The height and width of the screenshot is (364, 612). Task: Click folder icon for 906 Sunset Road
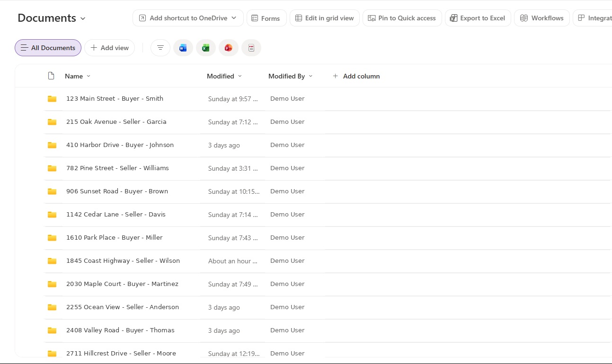point(52,191)
